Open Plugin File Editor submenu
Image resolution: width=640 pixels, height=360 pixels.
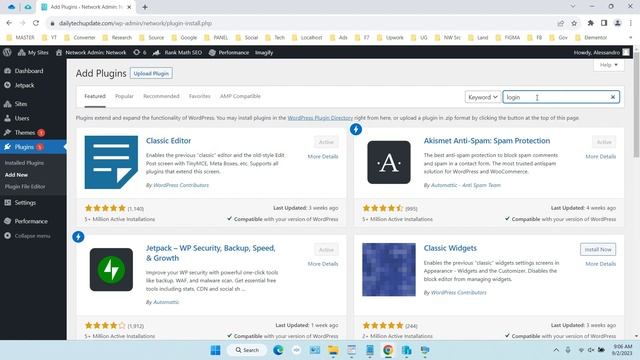[x=25, y=187]
